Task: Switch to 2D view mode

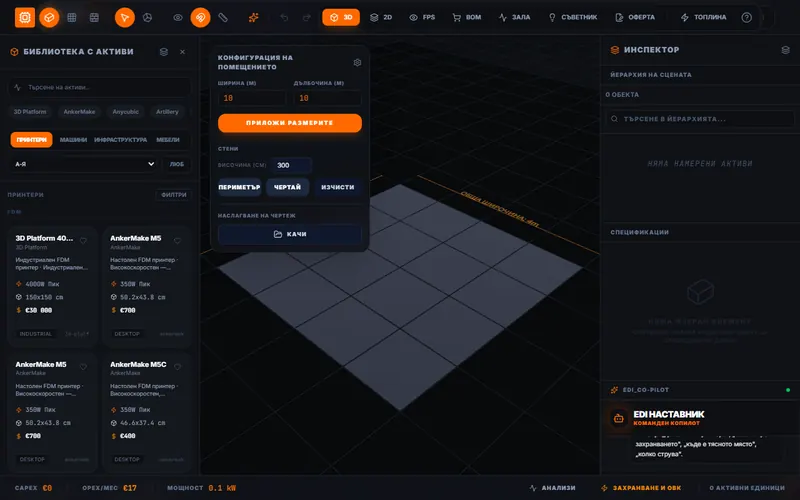Action: pos(381,17)
